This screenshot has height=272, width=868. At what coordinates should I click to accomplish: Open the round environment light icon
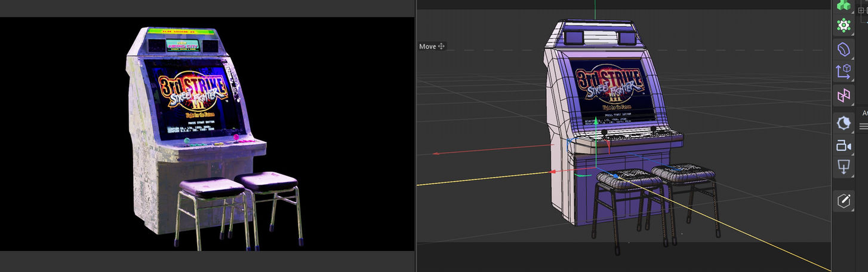pos(843,124)
